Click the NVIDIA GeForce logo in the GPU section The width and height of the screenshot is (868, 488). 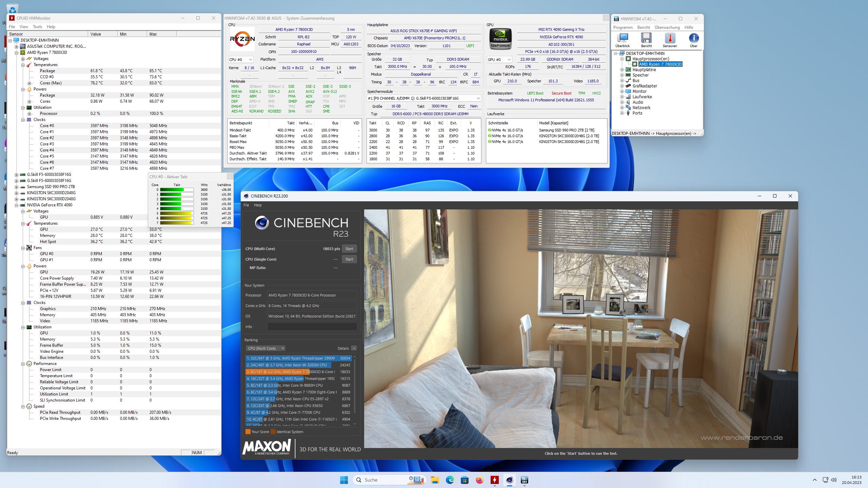(x=500, y=38)
